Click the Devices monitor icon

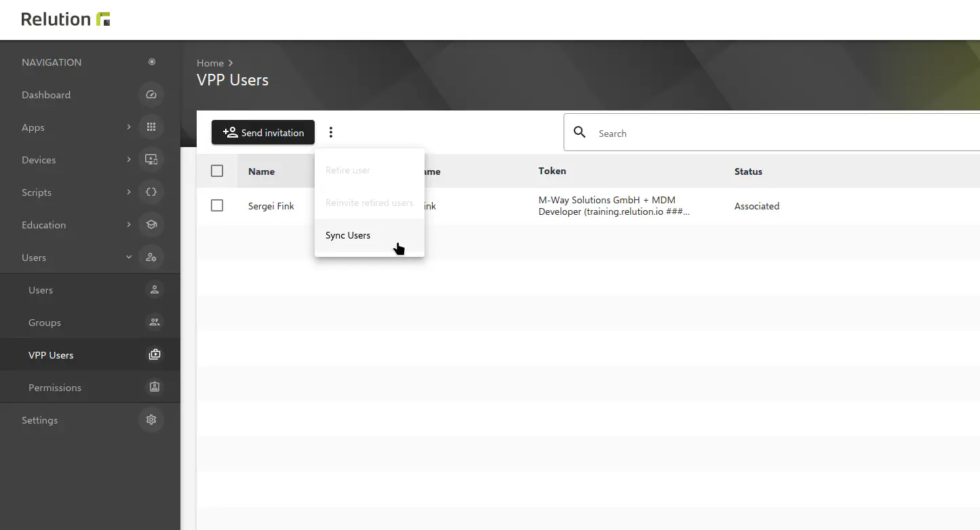(151, 160)
